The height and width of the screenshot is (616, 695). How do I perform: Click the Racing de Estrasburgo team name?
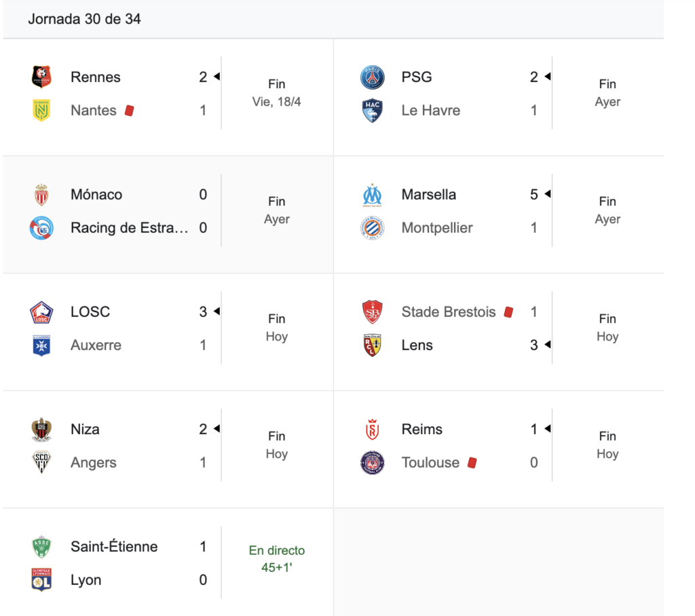pyautogui.click(x=129, y=228)
